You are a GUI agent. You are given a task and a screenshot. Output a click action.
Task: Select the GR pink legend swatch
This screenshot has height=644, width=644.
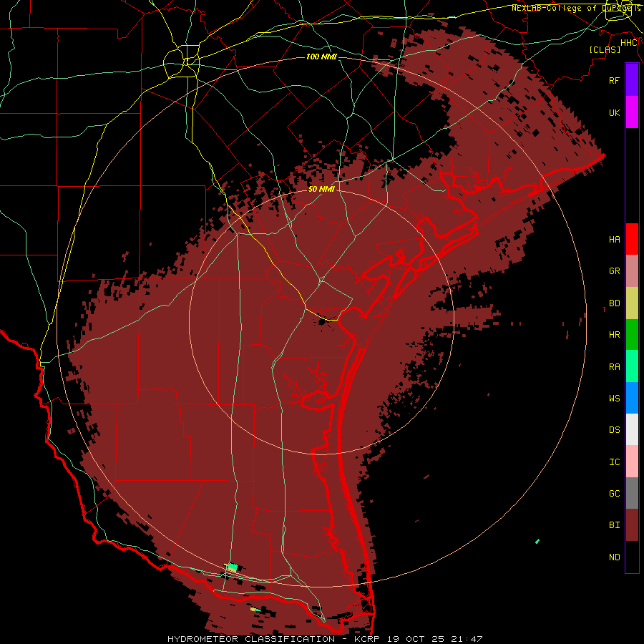tap(632, 271)
